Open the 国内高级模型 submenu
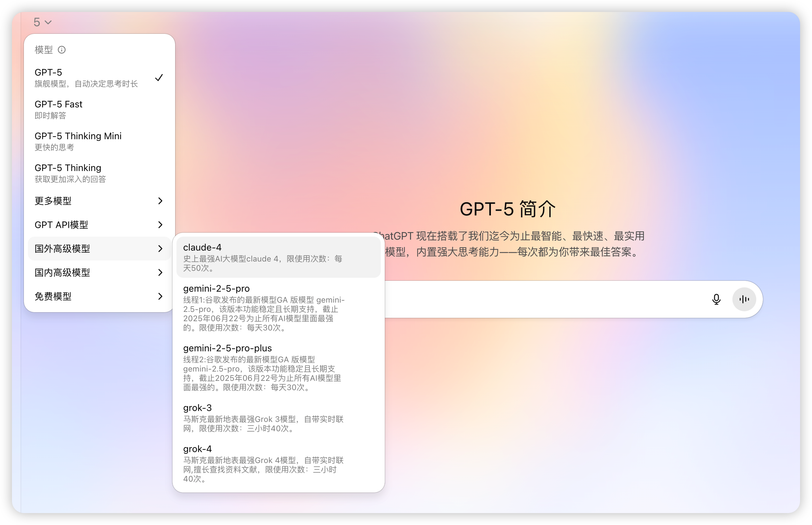Screen dimensions: 812x525 99,272
